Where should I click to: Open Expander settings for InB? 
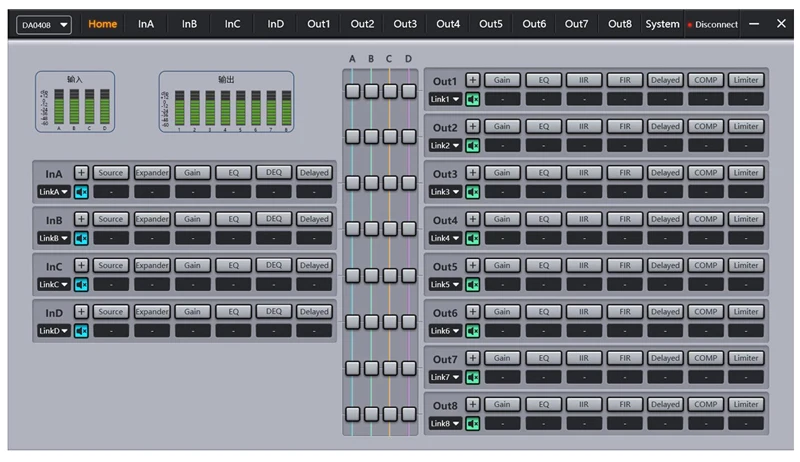click(x=152, y=219)
